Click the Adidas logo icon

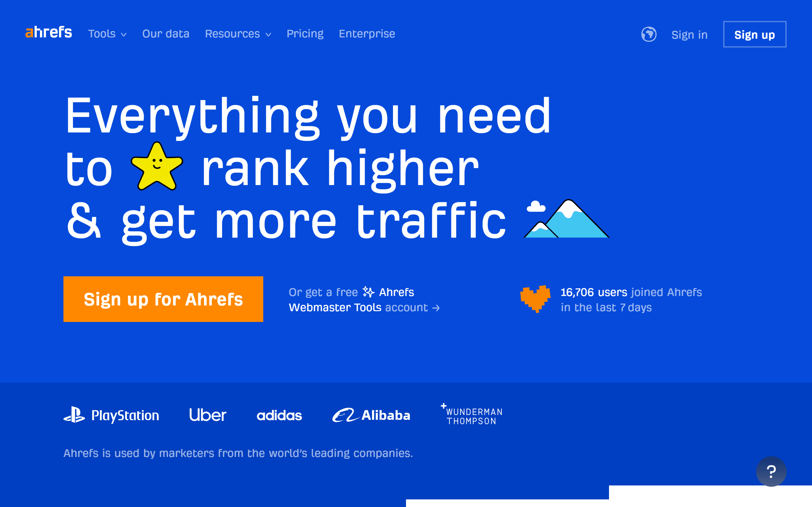279,416
